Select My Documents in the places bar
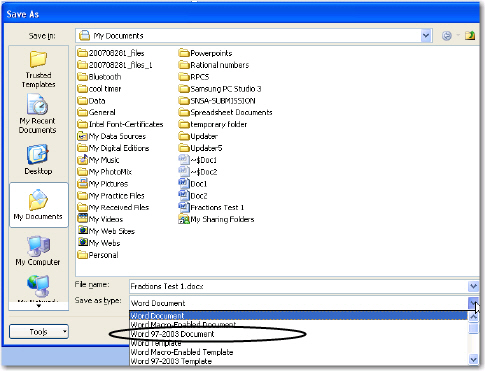Image resolution: width=485 pixels, height=371 pixels. [x=38, y=205]
